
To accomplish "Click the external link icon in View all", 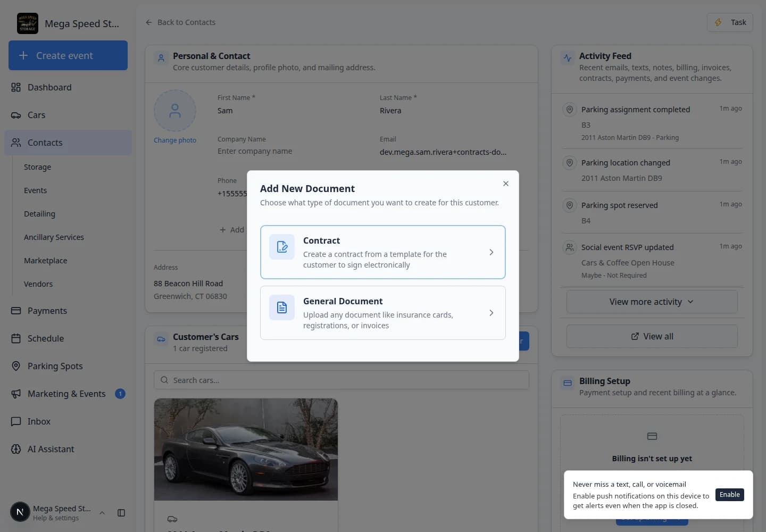I will pyautogui.click(x=635, y=336).
